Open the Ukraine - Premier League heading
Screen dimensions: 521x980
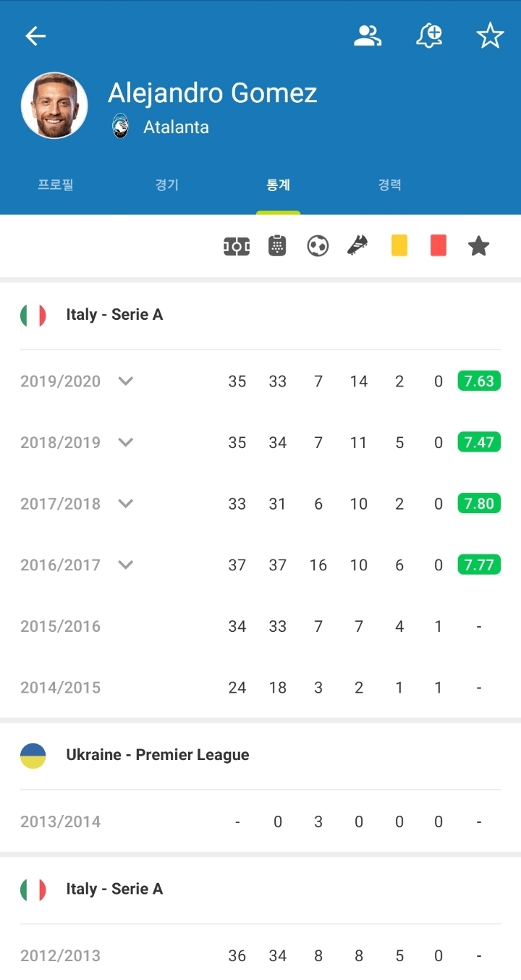click(x=157, y=755)
